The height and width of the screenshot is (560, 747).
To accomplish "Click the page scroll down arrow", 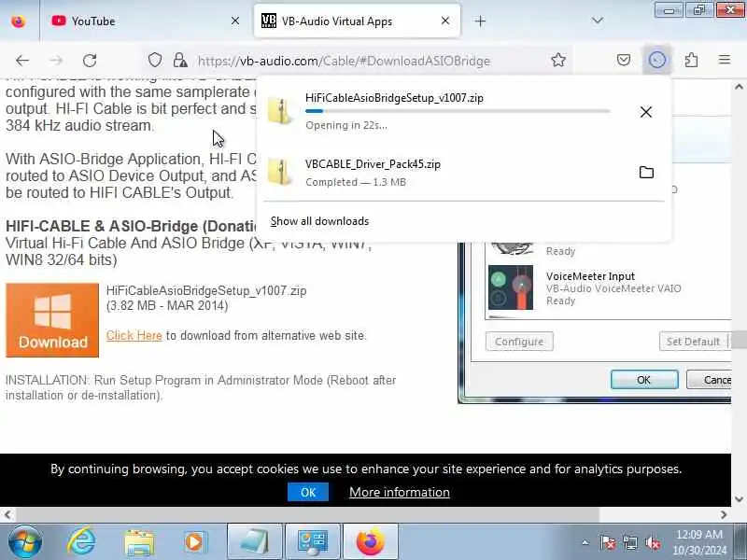I will 739,499.
